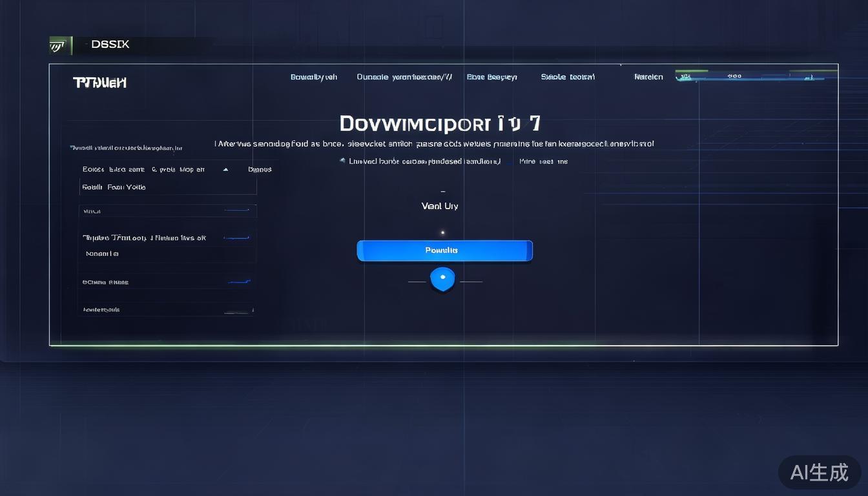868x496 pixels.
Task: Click the DSSIX title label at top
Action: coord(110,45)
